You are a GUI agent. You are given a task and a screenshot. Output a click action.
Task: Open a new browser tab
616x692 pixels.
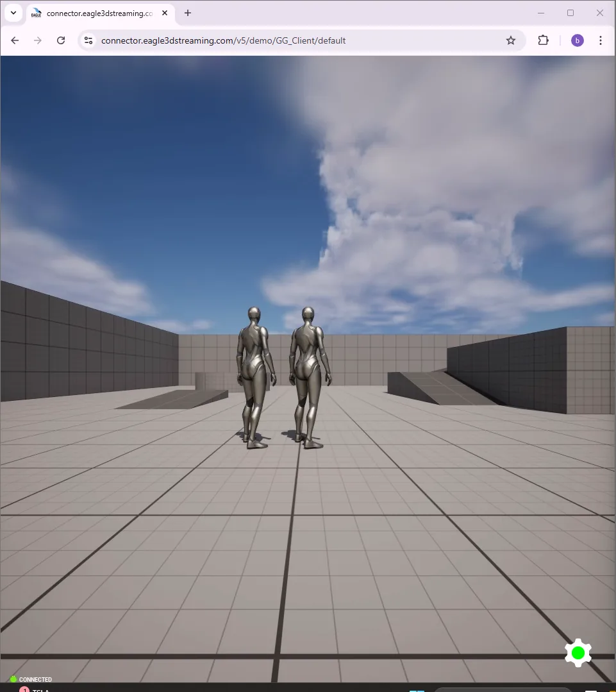[187, 13]
